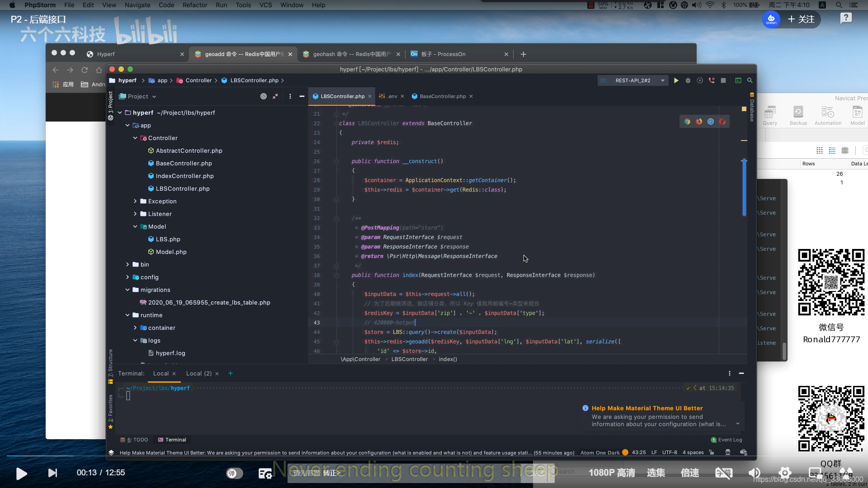Toggle the danmaku switch in player
868x488 pixels.
click(x=234, y=473)
